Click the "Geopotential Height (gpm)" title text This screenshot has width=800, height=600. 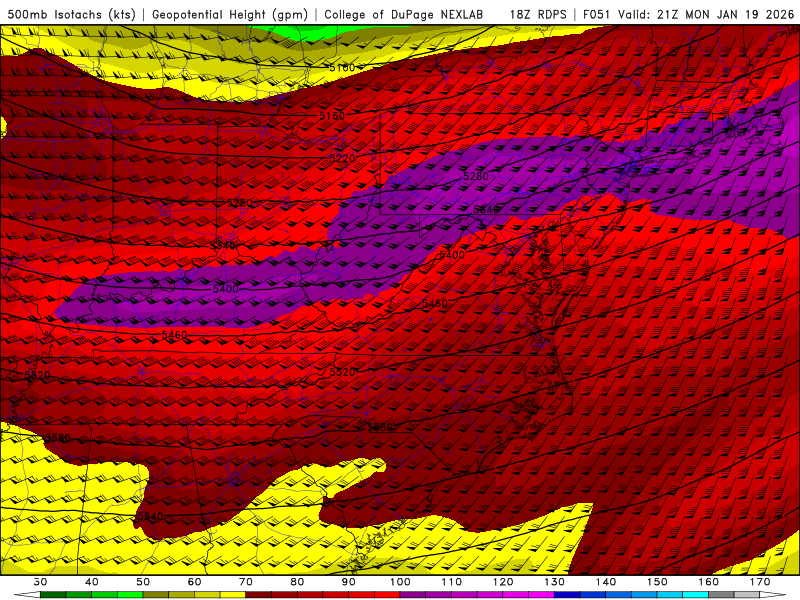click(x=230, y=15)
